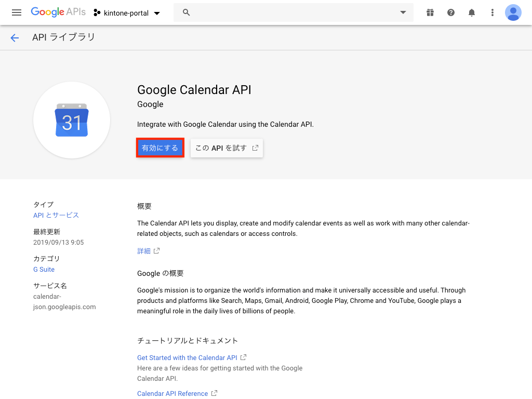Screen dimensions: 532x399
Task: Expand the kintone-portal project selector
Action: (127, 12)
